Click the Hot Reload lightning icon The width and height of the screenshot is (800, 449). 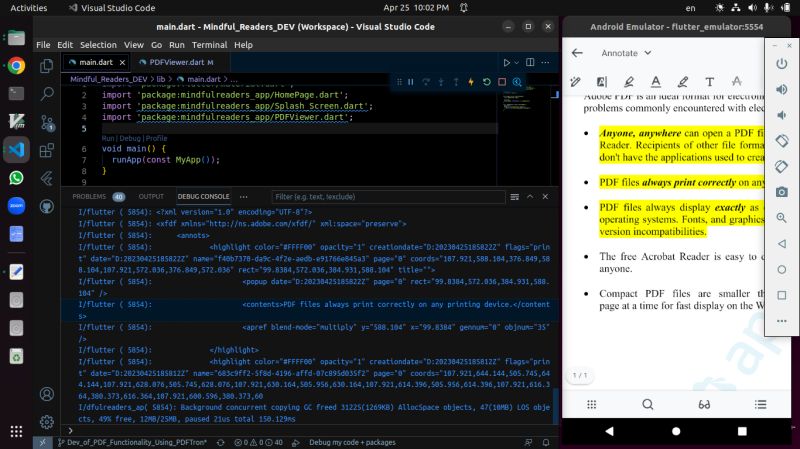click(x=471, y=82)
